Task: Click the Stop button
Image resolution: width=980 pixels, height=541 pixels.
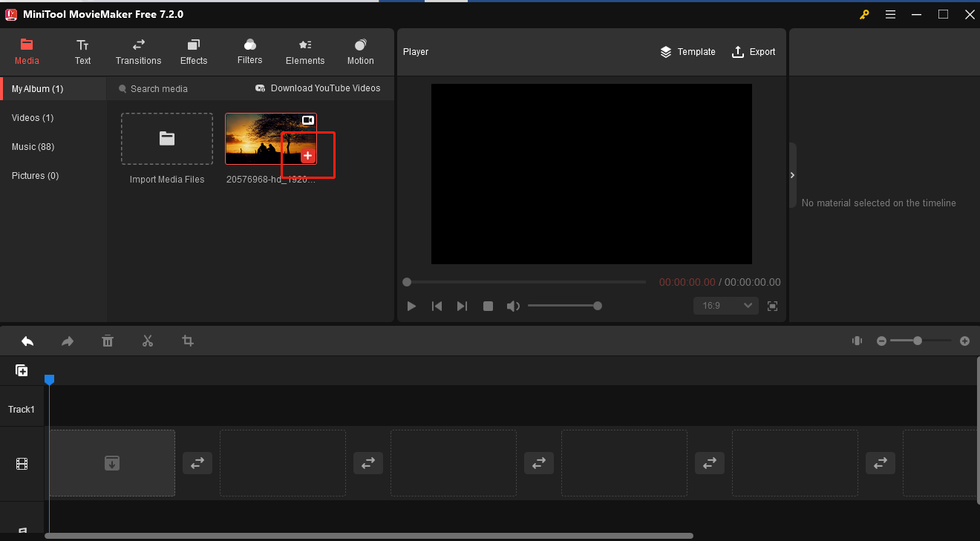Action: [488, 306]
